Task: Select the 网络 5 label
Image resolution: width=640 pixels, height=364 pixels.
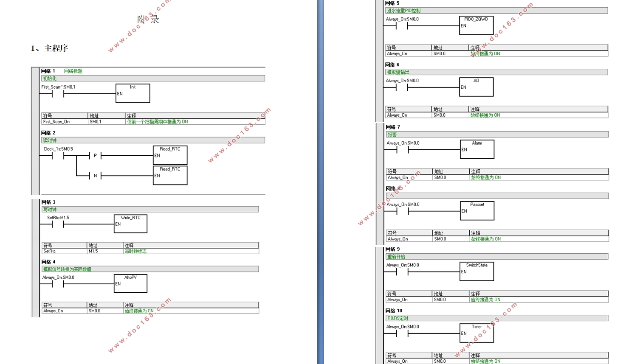Action: pos(392,3)
